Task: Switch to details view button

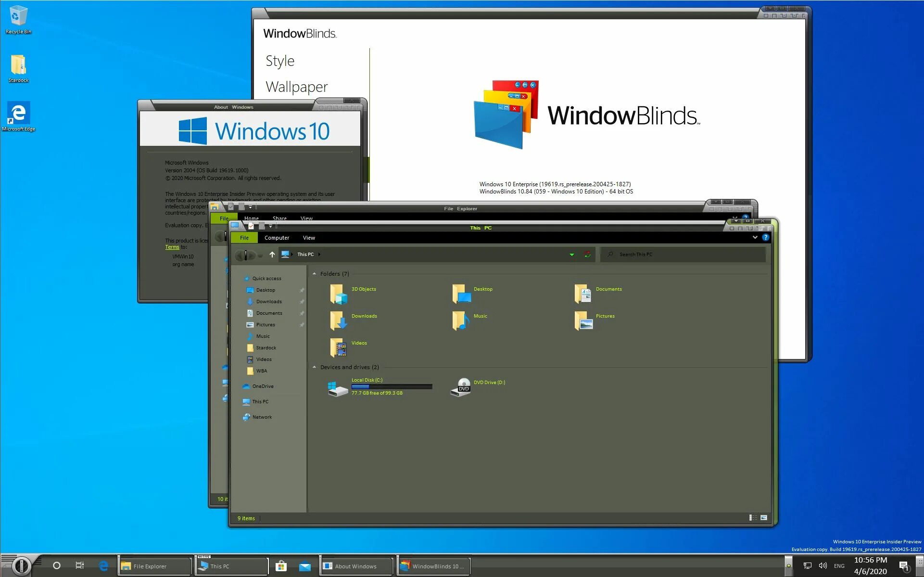Action: (x=753, y=518)
